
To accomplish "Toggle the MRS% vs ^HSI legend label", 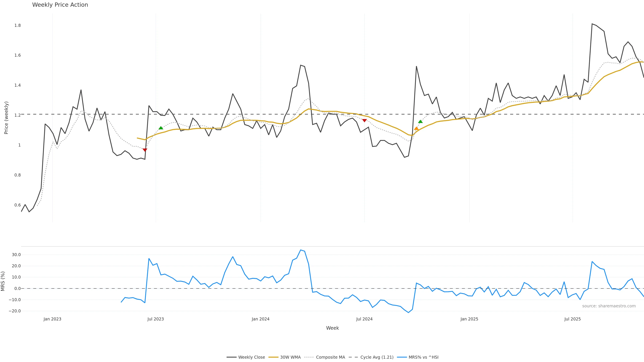I will pyautogui.click(x=423, y=357).
